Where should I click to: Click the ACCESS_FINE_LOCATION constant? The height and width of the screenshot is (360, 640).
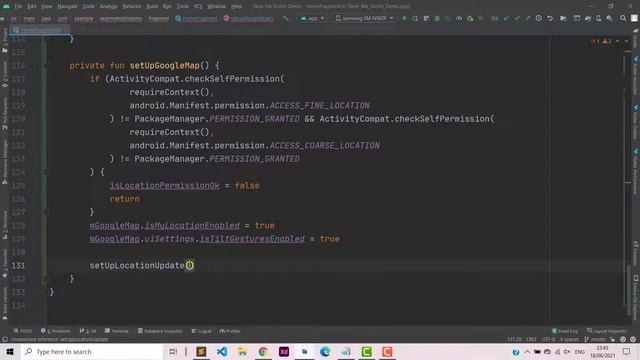(x=320, y=105)
